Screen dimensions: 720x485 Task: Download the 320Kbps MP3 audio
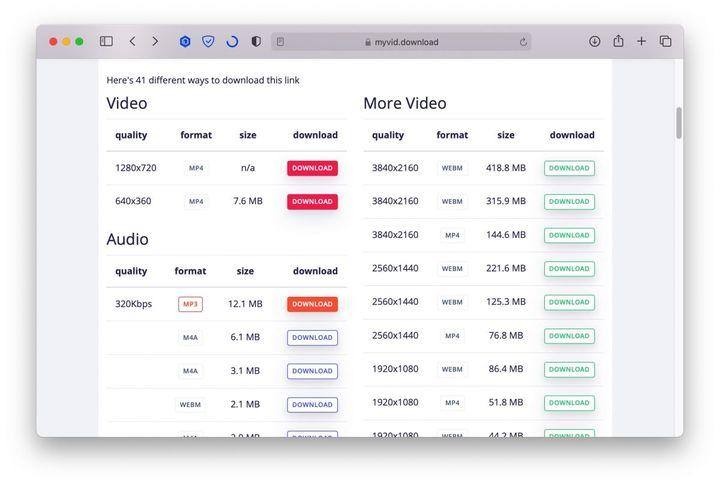click(x=312, y=304)
